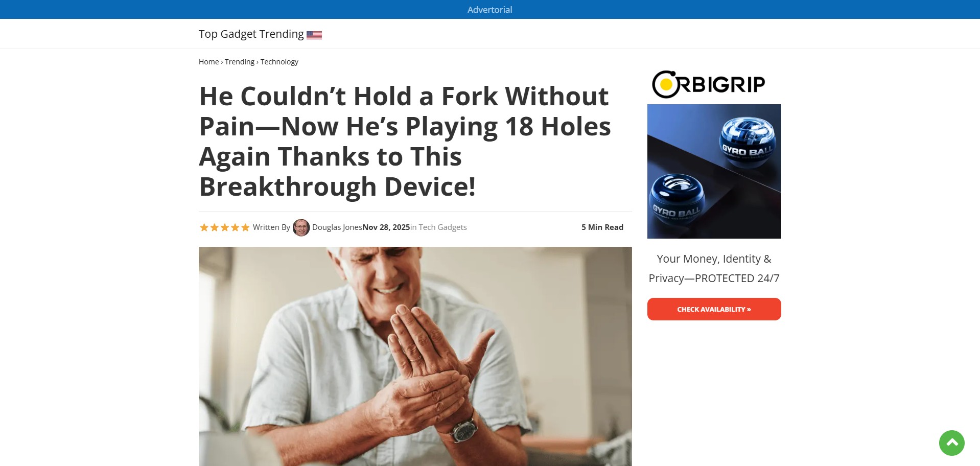
Task: Click the green scroll-to-top arrow button
Action: click(951, 442)
